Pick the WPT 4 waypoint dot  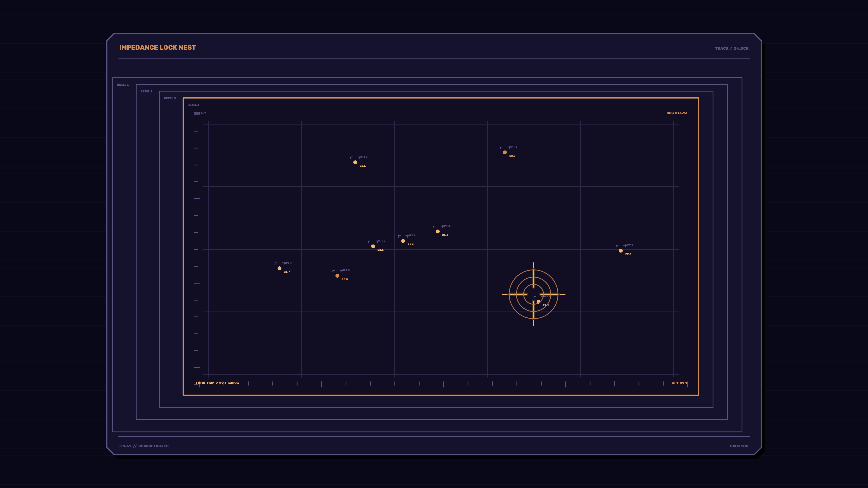pos(438,231)
